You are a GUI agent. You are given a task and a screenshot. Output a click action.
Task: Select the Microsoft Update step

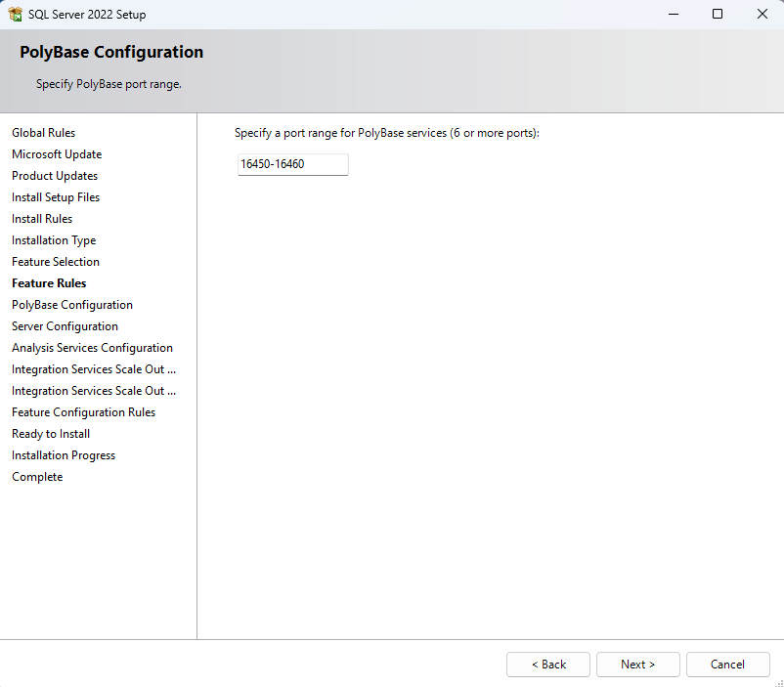tap(57, 154)
